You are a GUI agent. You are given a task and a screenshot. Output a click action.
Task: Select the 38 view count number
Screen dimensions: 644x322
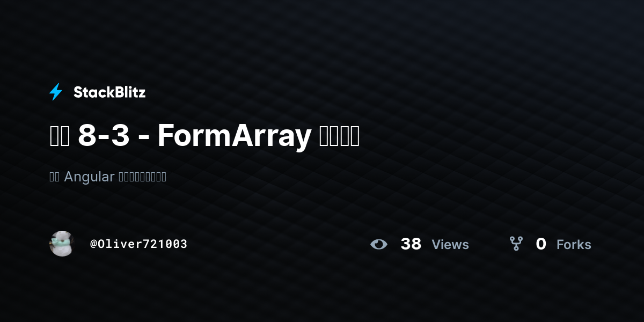point(411,244)
